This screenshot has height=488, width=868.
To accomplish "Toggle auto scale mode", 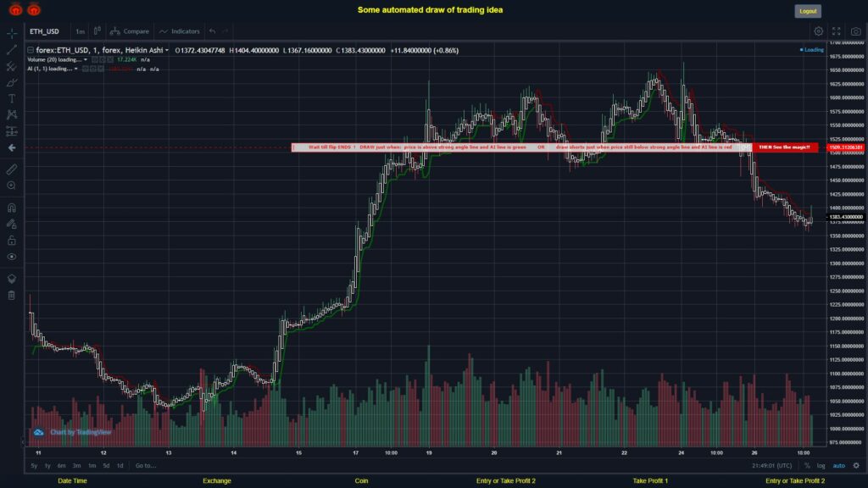I will click(839, 466).
